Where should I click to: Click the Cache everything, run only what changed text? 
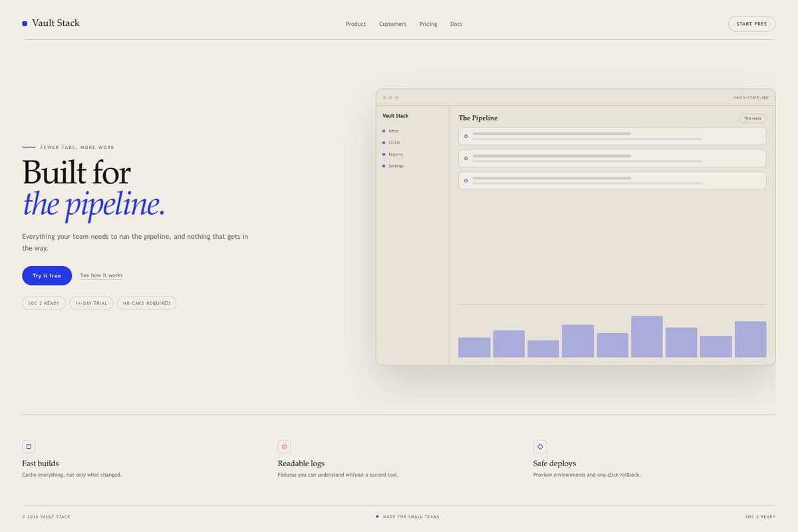click(72, 475)
